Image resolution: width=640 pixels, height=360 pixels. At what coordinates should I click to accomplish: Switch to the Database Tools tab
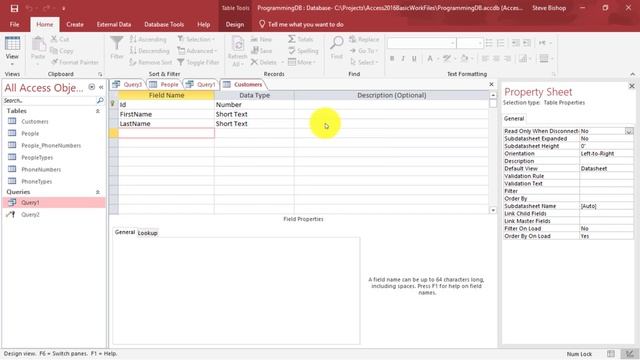pos(164,24)
